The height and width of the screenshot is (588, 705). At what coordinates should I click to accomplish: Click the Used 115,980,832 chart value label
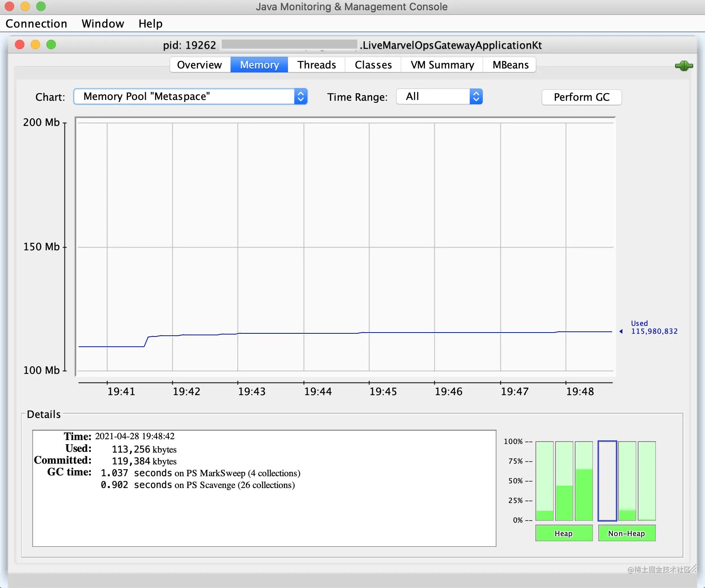click(x=654, y=327)
